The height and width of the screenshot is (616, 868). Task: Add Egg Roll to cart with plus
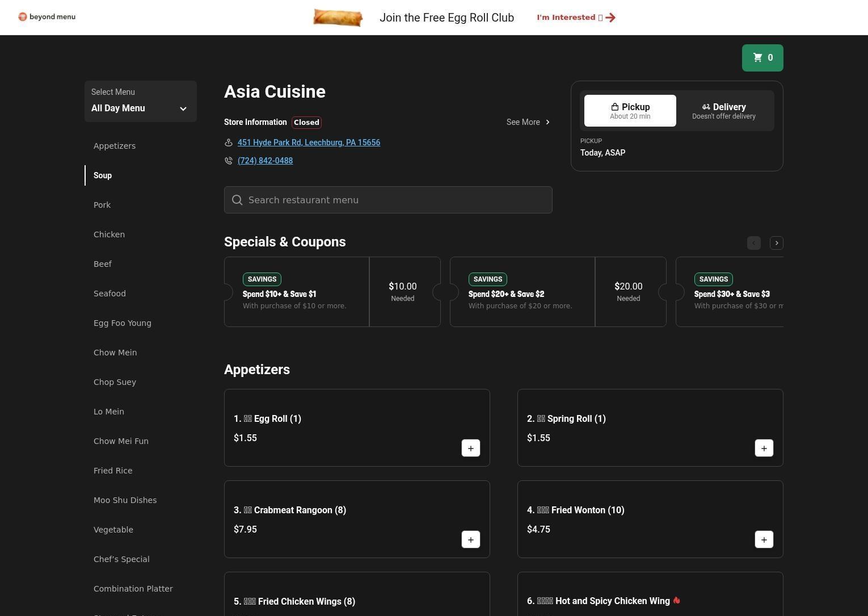click(x=470, y=448)
